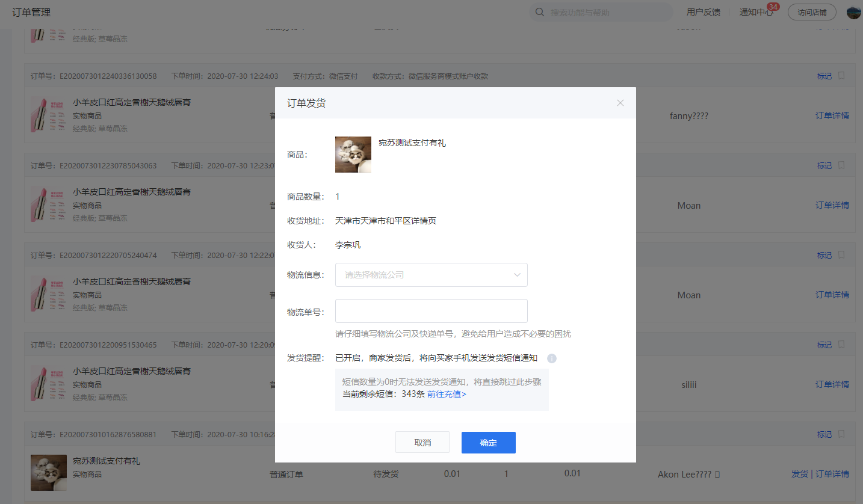863x504 pixels.
Task: Click bookmark flag icon for order ending 0881
Action: (841, 434)
